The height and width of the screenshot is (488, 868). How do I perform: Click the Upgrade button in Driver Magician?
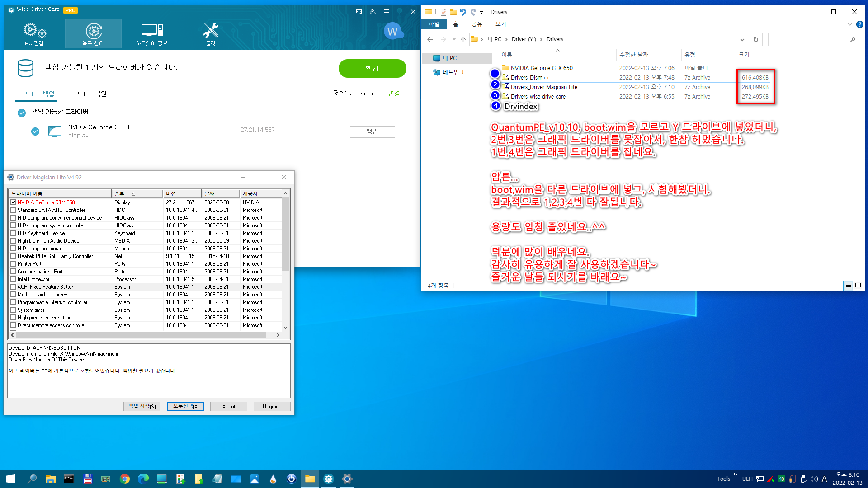272,407
